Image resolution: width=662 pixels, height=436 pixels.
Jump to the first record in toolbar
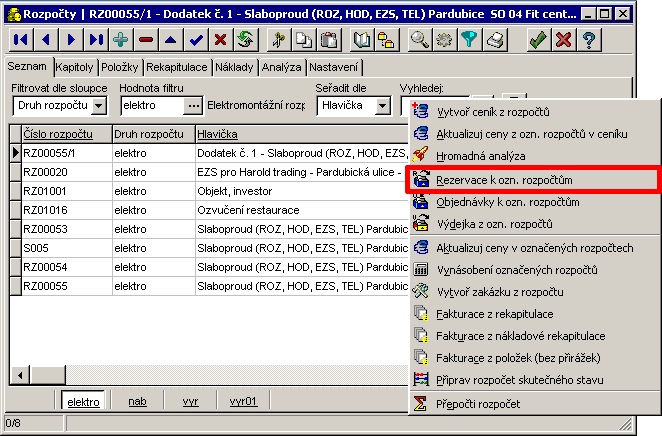(x=21, y=40)
